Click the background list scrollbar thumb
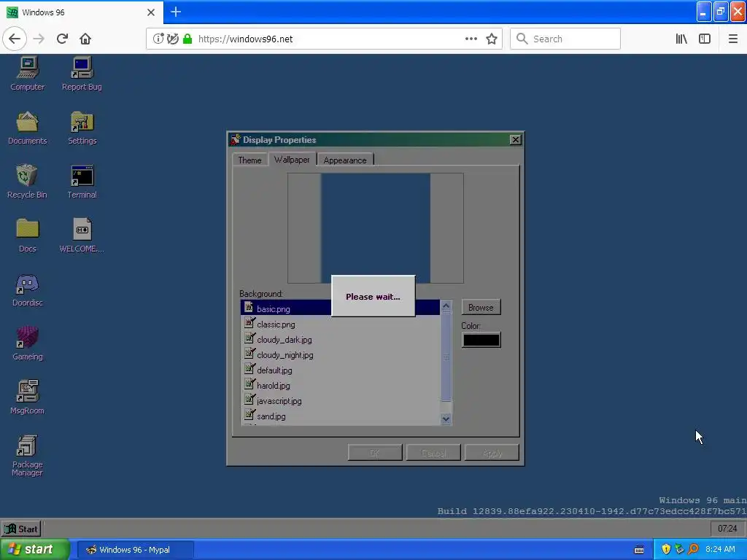Image resolution: width=747 pixels, height=560 pixels. coord(446,357)
